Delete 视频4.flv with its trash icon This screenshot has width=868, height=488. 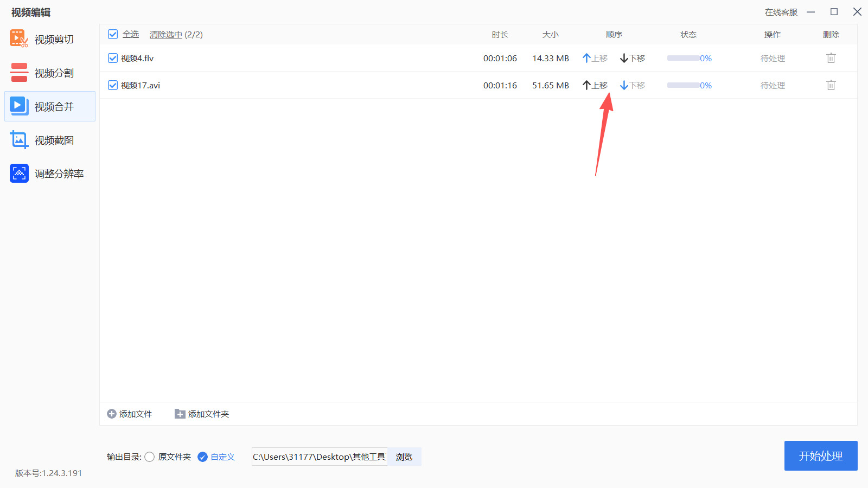831,58
